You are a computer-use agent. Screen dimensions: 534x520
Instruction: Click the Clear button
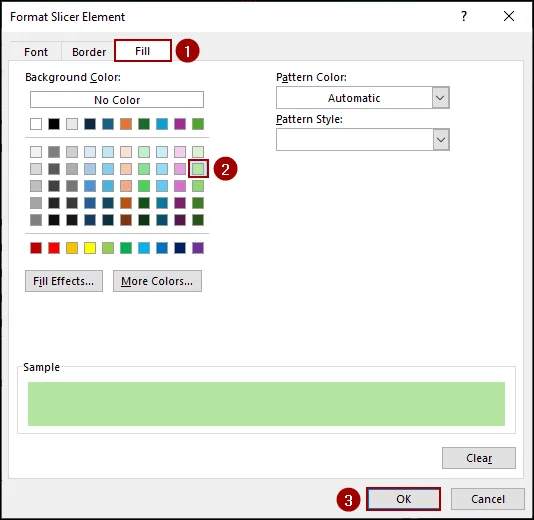479,458
